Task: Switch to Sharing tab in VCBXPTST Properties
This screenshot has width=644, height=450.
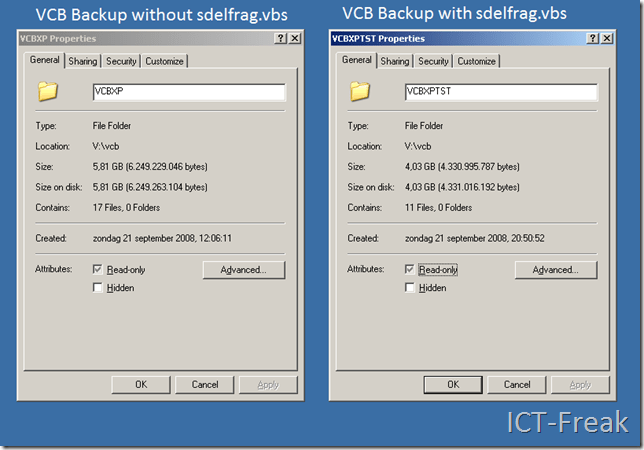Action: coord(395,61)
